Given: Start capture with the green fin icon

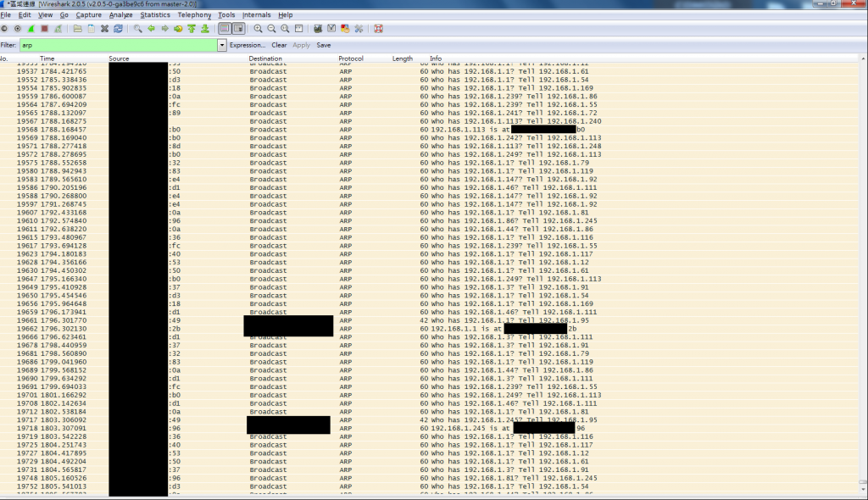Looking at the screenshot, I should coord(31,29).
